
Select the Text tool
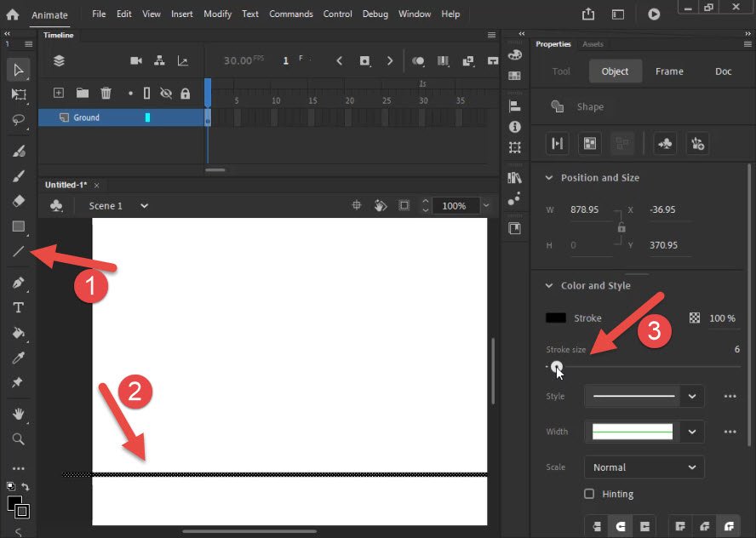pyautogui.click(x=19, y=307)
